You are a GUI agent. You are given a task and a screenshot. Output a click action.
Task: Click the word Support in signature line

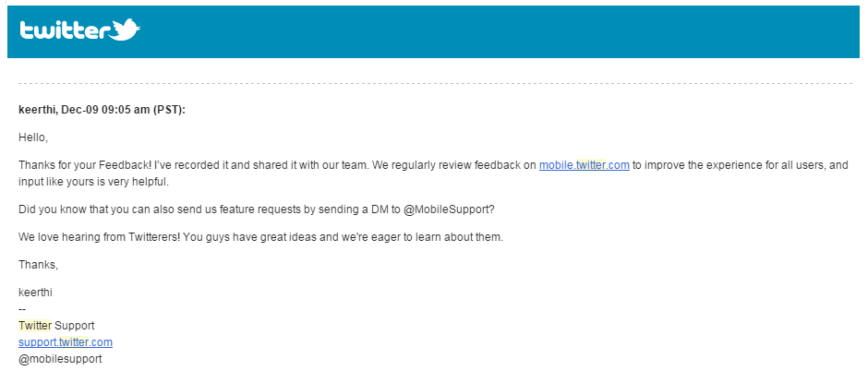[75, 325]
